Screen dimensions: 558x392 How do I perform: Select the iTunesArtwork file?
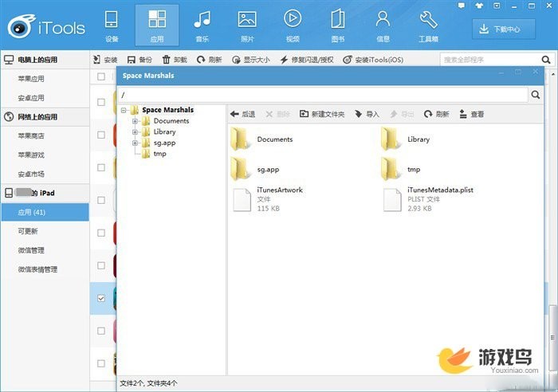(x=268, y=199)
